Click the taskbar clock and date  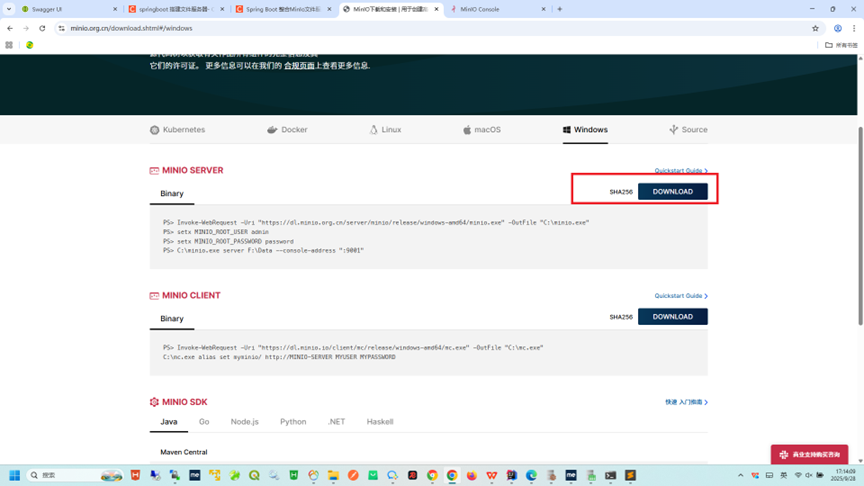pyautogui.click(x=845, y=475)
